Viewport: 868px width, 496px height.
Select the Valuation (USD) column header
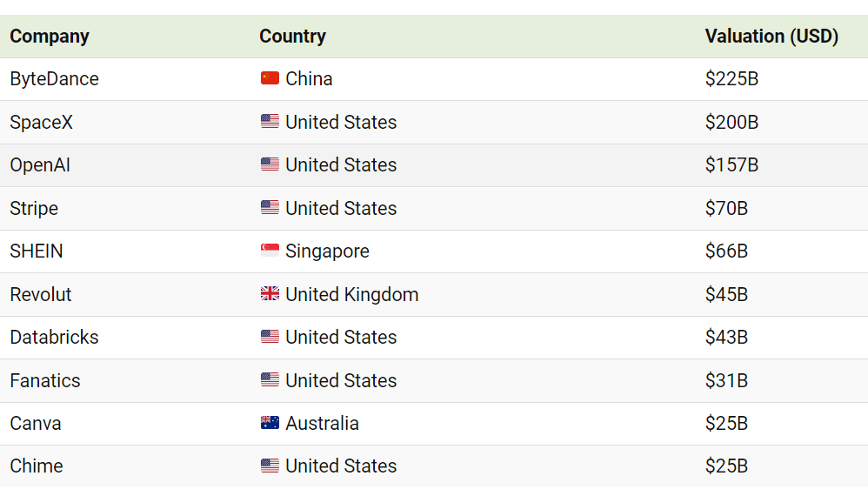[771, 37]
